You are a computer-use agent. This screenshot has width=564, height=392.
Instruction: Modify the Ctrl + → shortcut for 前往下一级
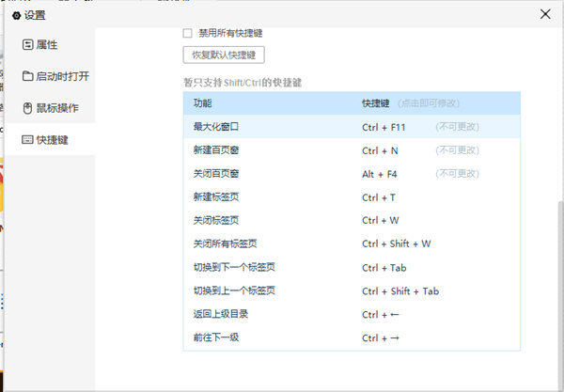pos(380,337)
